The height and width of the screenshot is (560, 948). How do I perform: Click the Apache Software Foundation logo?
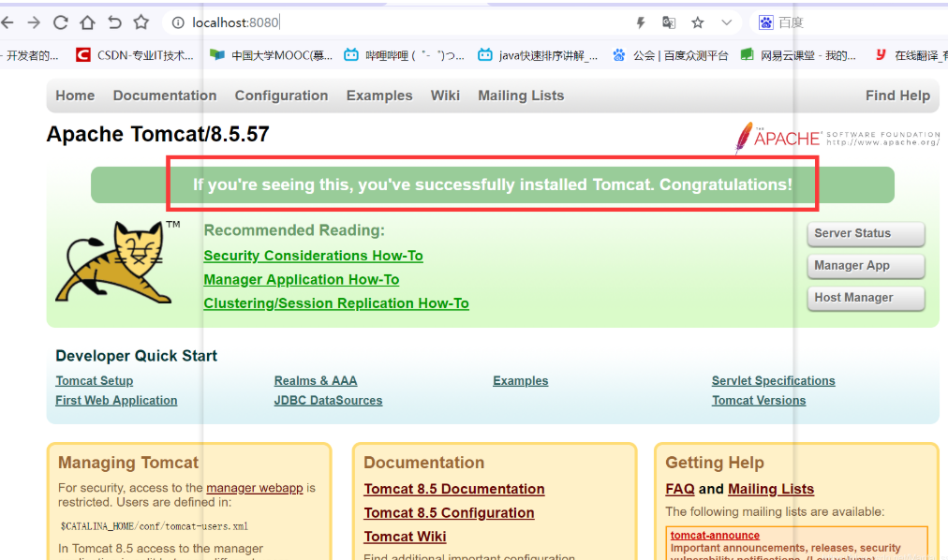coord(837,139)
